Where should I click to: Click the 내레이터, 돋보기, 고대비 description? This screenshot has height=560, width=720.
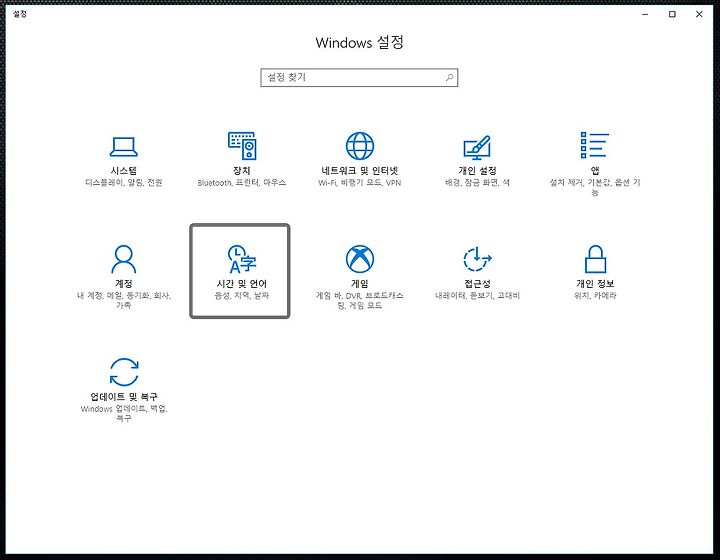click(x=477, y=296)
